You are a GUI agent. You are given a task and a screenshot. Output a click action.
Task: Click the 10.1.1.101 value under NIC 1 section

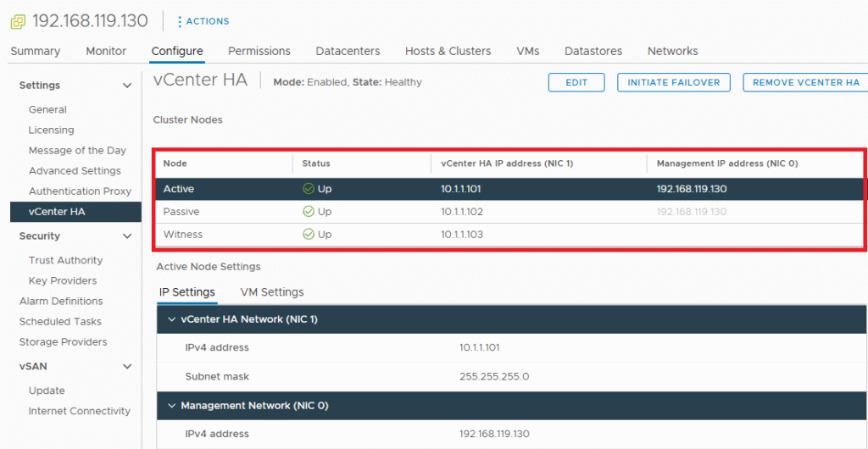click(x=480, y=348)
